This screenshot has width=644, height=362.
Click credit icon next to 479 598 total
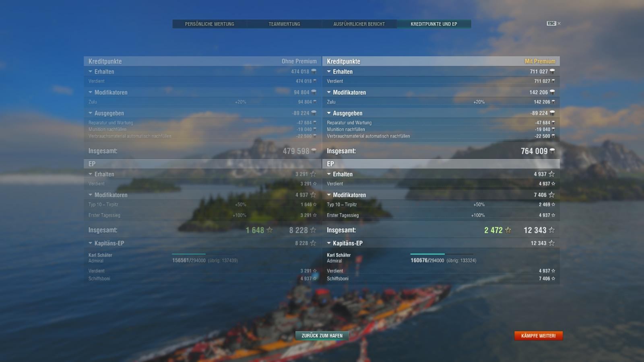314,151
